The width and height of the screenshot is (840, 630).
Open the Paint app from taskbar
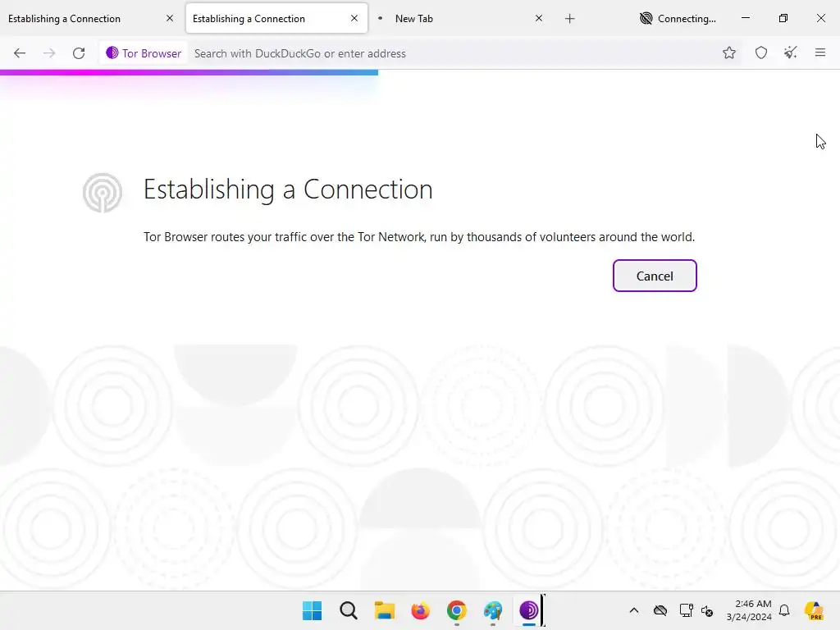tap(493, 610)
